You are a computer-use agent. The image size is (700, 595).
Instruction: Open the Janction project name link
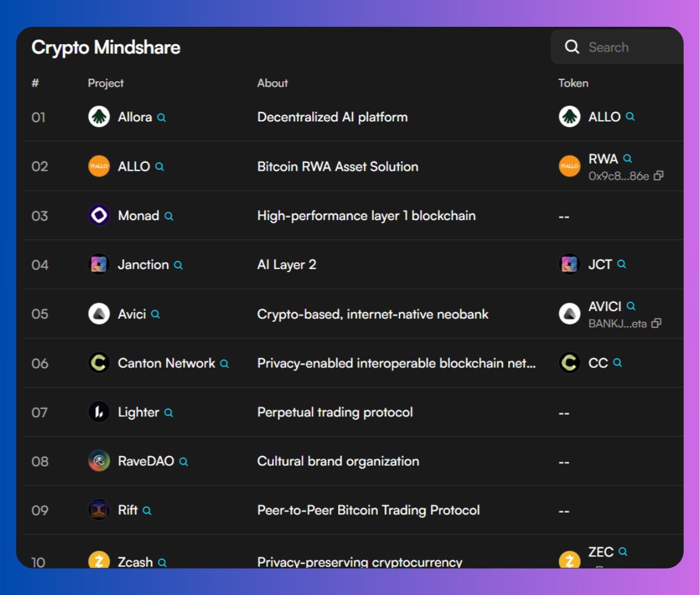(143, 264)
